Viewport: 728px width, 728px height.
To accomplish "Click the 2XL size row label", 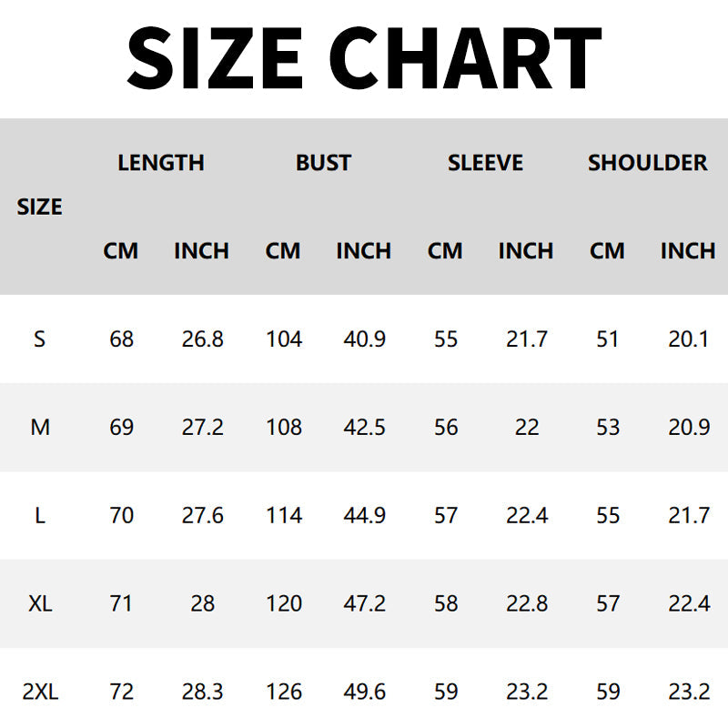I will [x=40, y=692].
